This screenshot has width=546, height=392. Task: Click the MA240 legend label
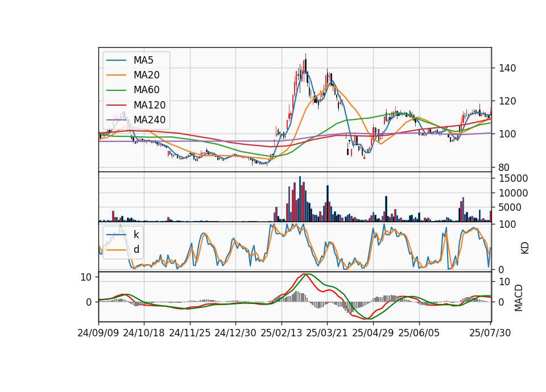pyautogui.click(x=150, y=120)
